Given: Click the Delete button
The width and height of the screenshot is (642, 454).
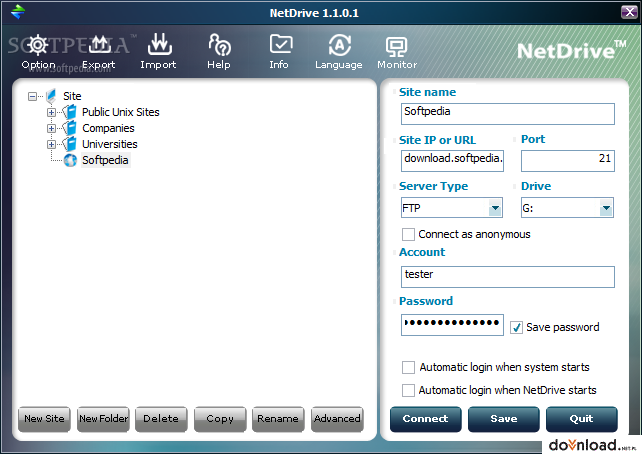Looking at the screenshot, I should coord(161,419).
